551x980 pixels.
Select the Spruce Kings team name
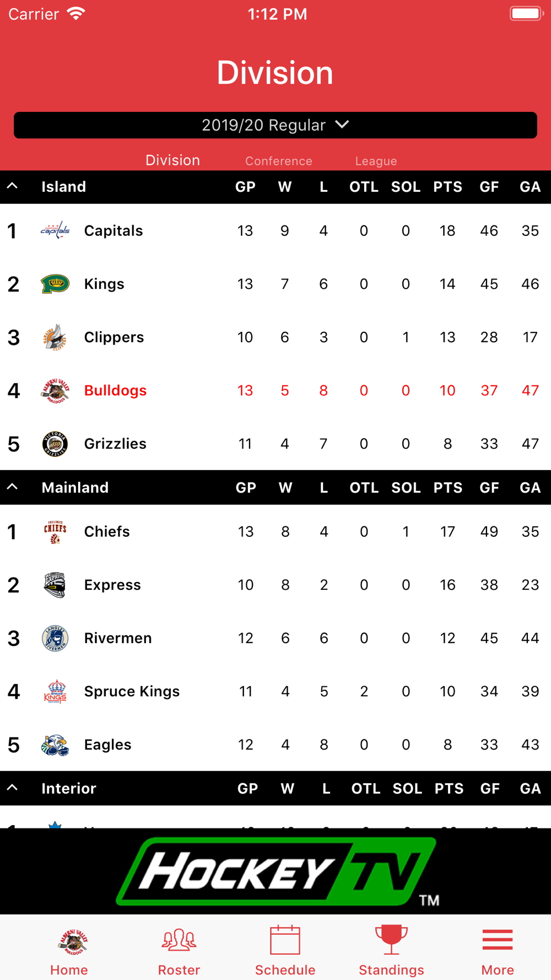132,691
